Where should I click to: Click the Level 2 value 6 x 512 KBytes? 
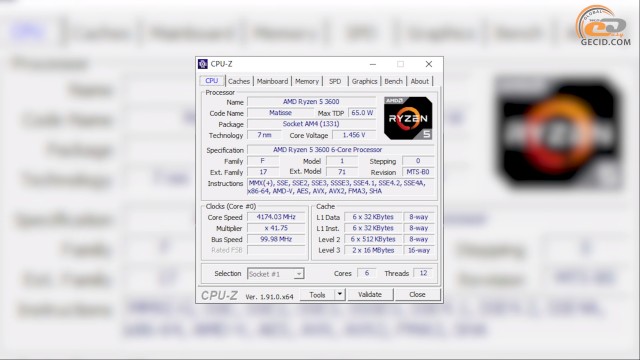pos(373,239)
